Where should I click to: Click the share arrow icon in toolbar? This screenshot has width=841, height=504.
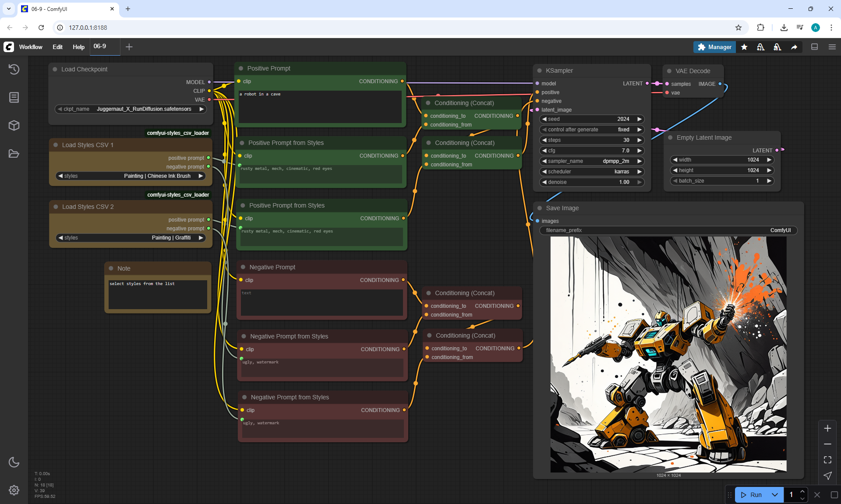[x=794, y=47]
